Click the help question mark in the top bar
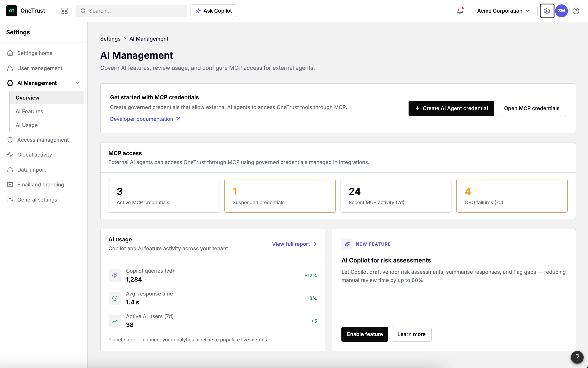588x368 pixels. coord(576,11)
